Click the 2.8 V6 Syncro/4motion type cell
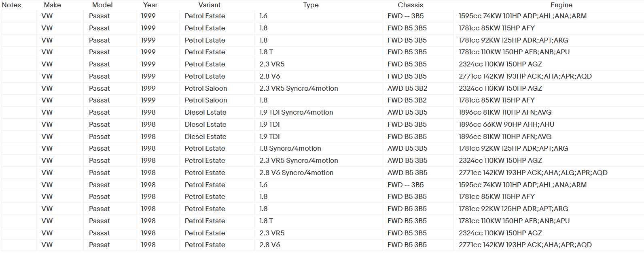Image resolution: width=644 pixels, height=256 pixels. [x=297, y=173]
